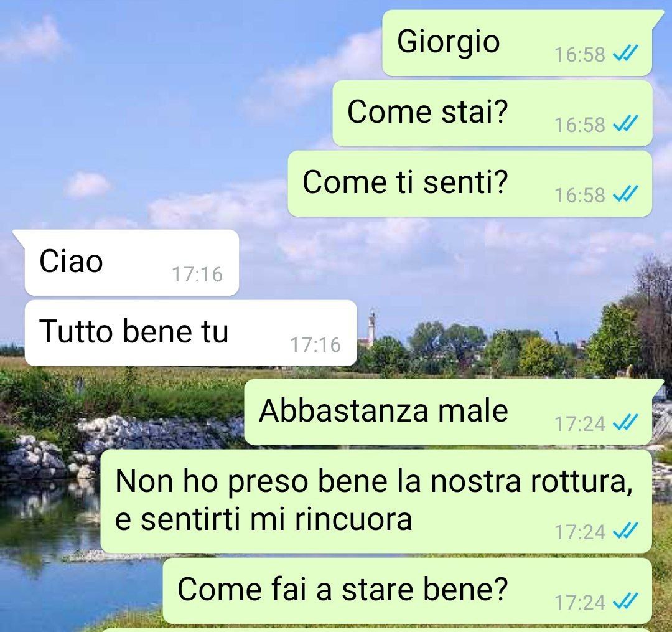The image size is (672, 632).
Task: Tap the blue checkmarks on "Come ti senti?"
Action: 625,194
